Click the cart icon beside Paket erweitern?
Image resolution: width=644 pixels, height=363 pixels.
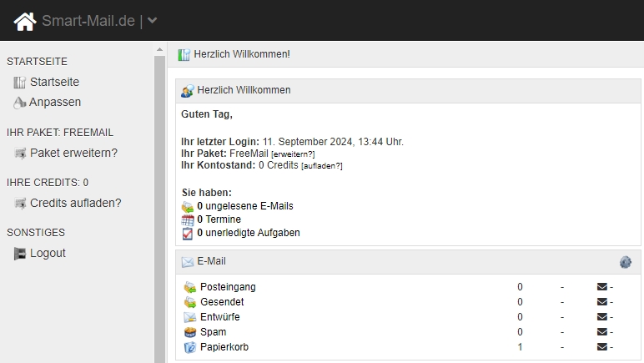[x=20, y=154]
